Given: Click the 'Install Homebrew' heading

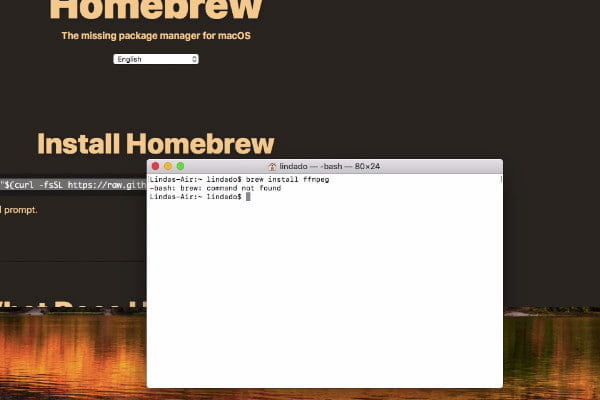Looking at the screenshot, I should tap(156, 144).
